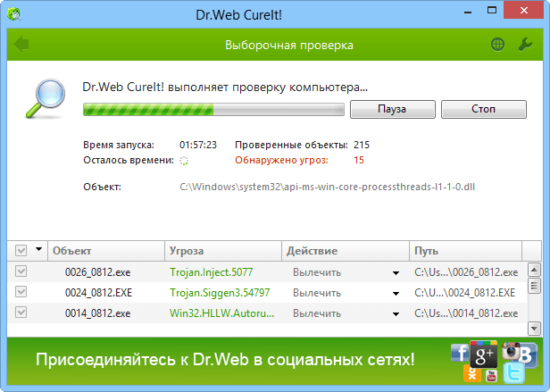Open the wrench settings icon

(525, 45)
